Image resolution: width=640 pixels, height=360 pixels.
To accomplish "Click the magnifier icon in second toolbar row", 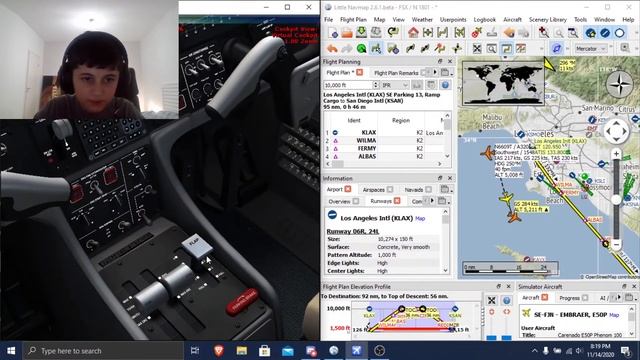I will pyautogui.click(x=491, y=49).
